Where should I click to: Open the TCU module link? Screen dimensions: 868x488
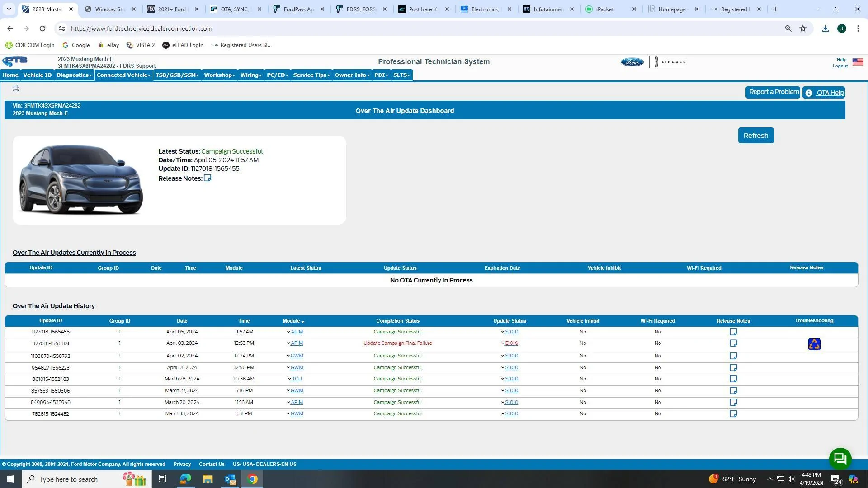[x=297, y=379]
